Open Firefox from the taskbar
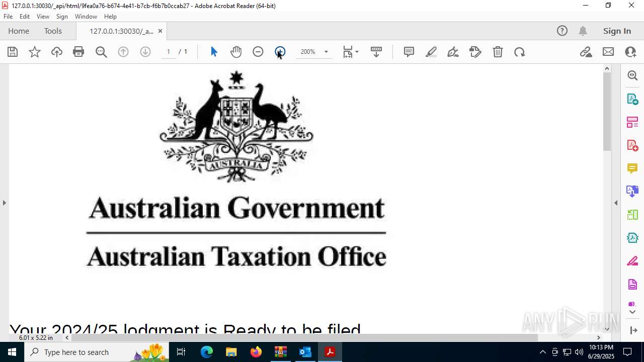 pos(256,352)
